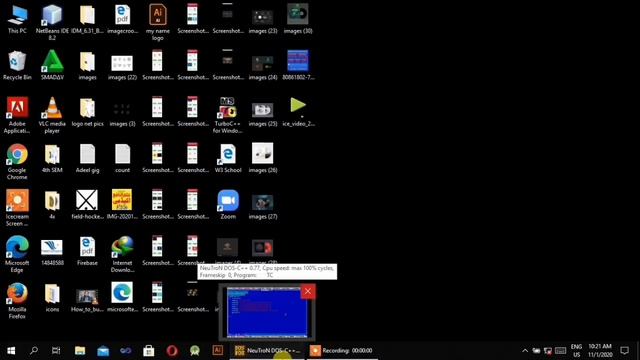
Task: Expand hidden system tray icons chevron
Action: point(525,351)
